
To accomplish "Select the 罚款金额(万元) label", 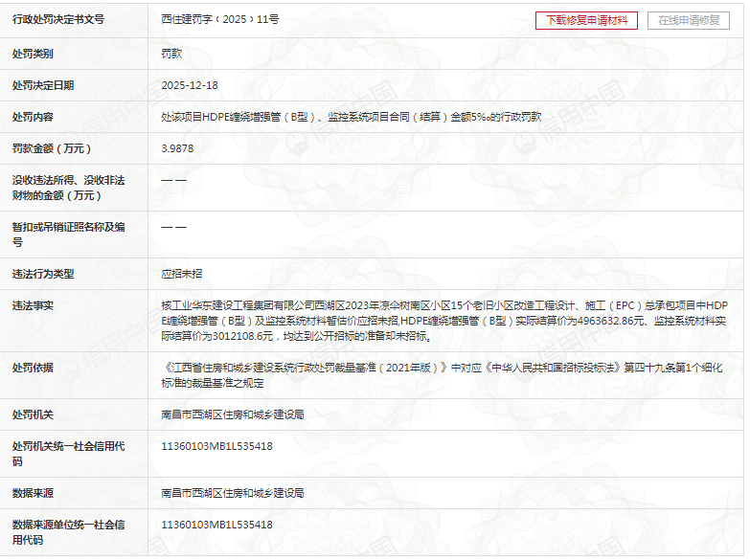I will (52, 148).
